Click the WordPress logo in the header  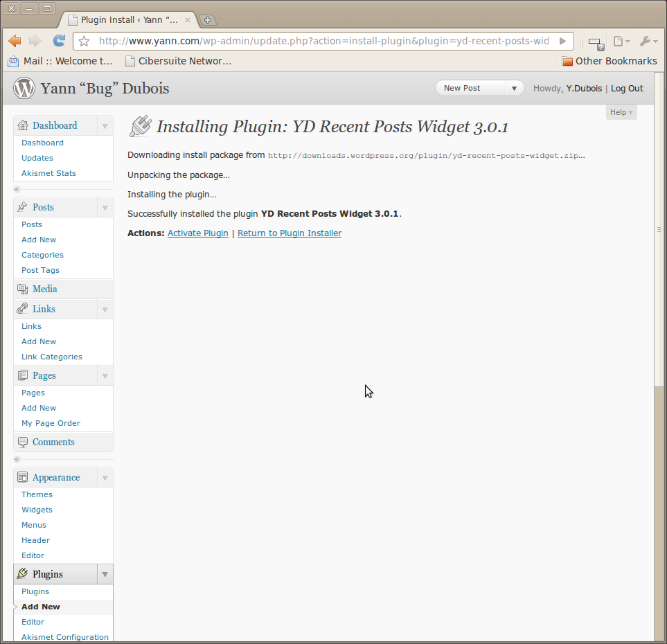coord(24,88)
